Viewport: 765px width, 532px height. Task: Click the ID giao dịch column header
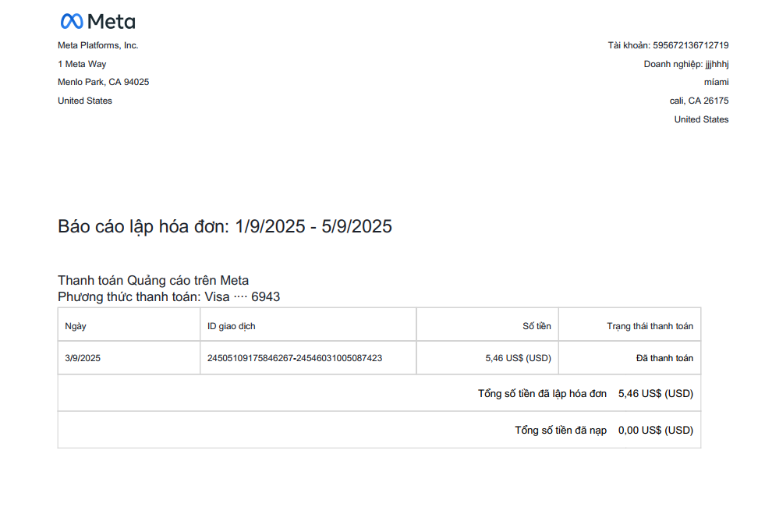(x=231, y=326)
